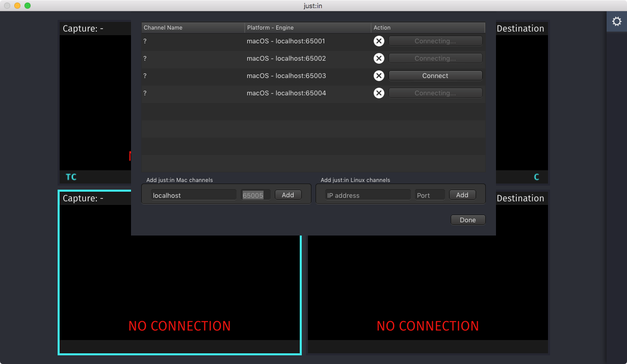
Task: Add the Linux channel
Action: 462,195
